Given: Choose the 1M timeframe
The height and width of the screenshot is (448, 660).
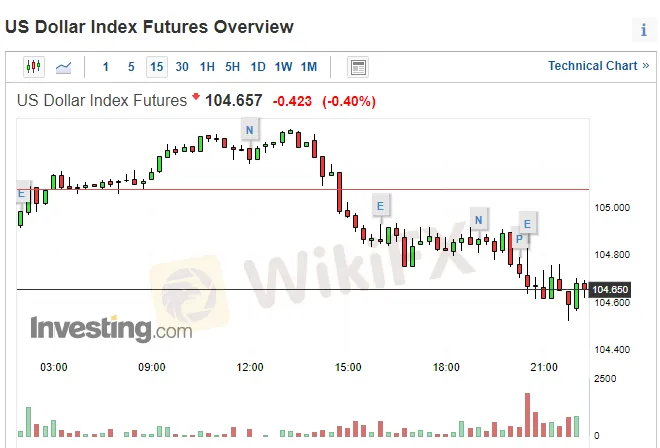Looking at the screenshot, I should click(309, 67).
